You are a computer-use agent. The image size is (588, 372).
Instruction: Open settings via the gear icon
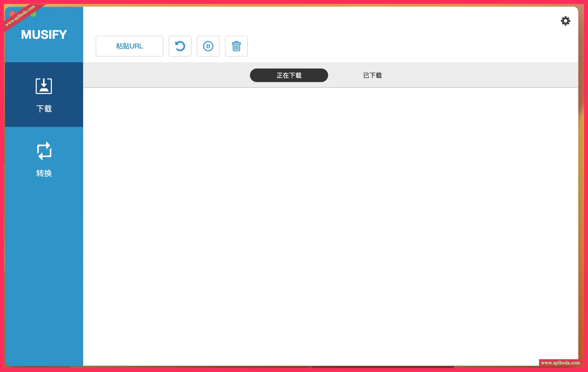[565, 21]
